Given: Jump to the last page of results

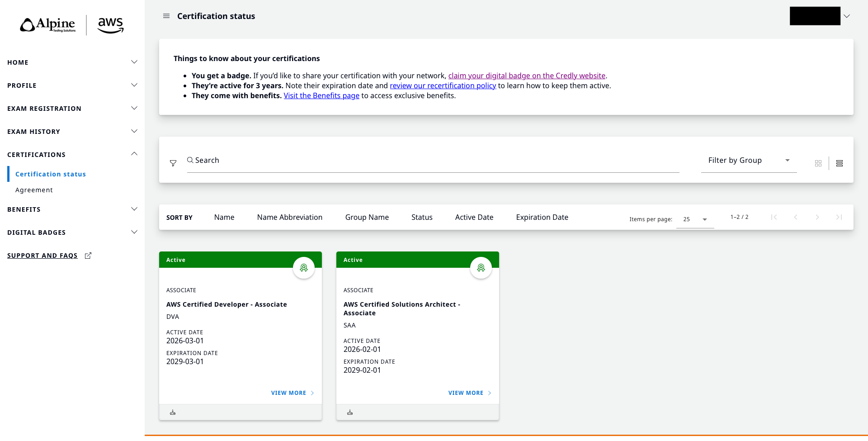Looking at the screenshot, I should [x=839, y=217].
